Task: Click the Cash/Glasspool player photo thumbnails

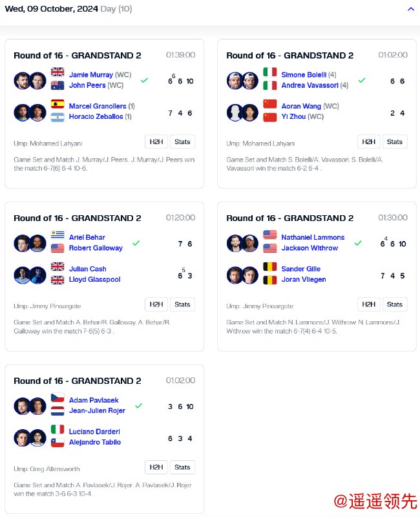Action: pos(30,275)
